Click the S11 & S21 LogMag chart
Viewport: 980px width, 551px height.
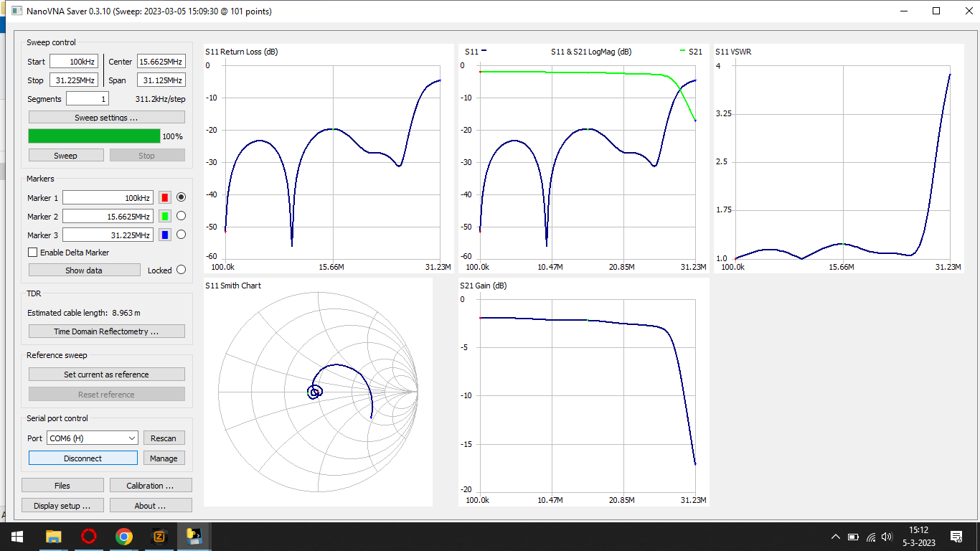point(584,159)
